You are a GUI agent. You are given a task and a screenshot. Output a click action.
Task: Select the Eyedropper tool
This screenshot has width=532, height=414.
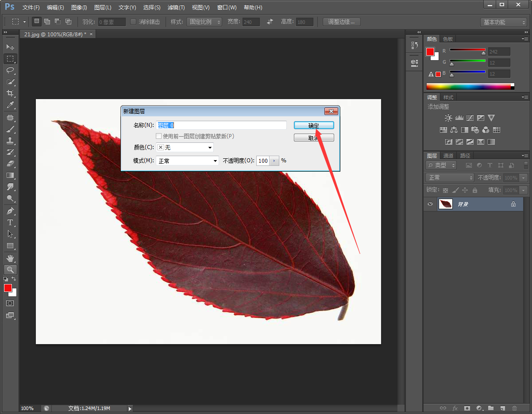(10, 105)
